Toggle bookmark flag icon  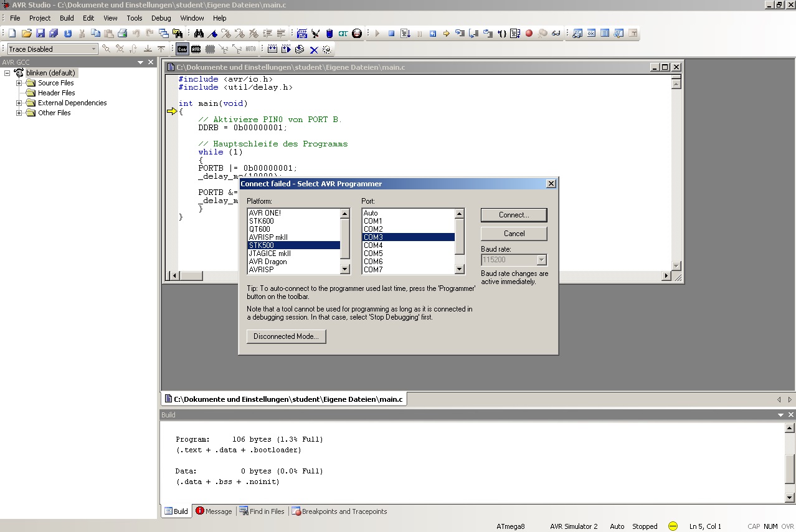click(212, 34)
